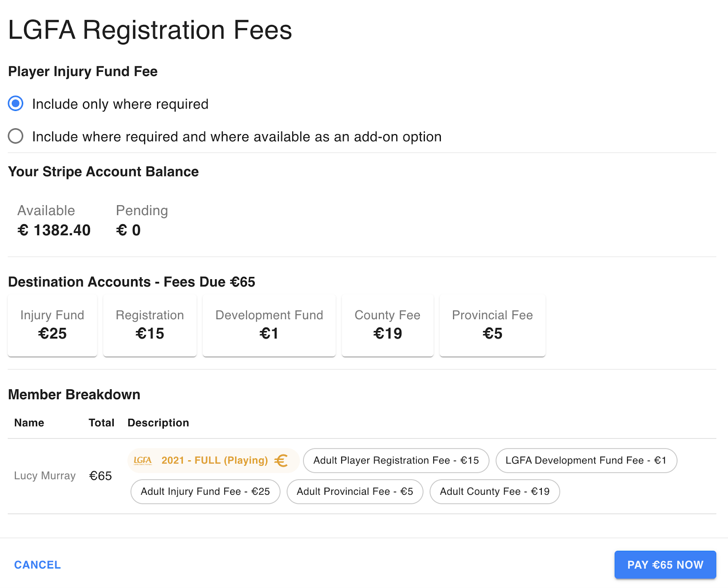Select the Provincial Fee €5 destination card
This screenshot has height=588, width=728.
tap(492, 325)
